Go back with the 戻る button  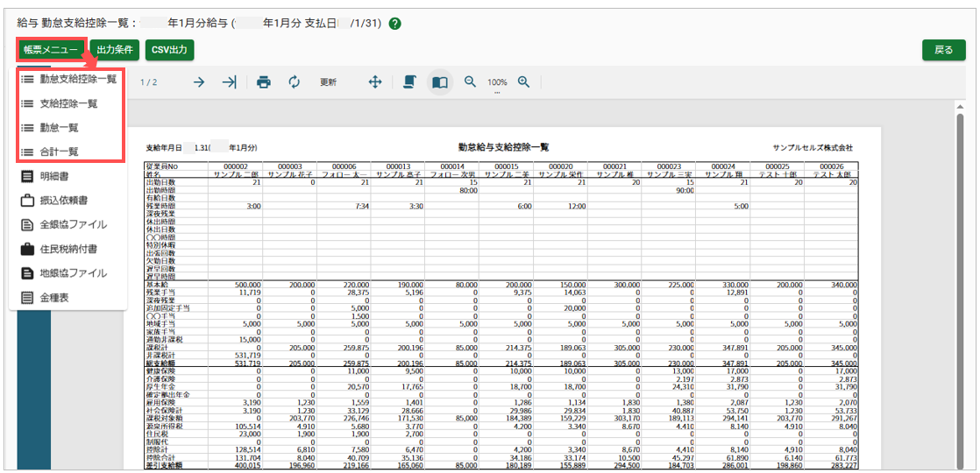pyautogui.click(x=943, y=50)
